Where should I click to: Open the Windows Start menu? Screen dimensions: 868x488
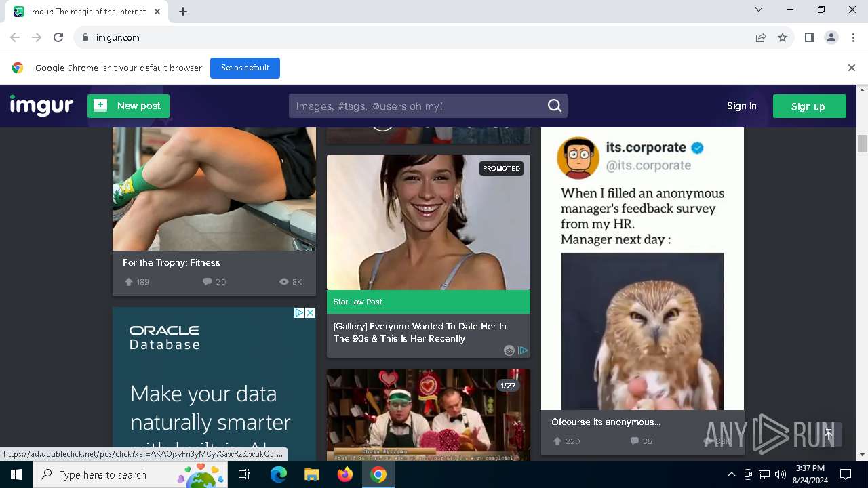click(x=16, y=474)
